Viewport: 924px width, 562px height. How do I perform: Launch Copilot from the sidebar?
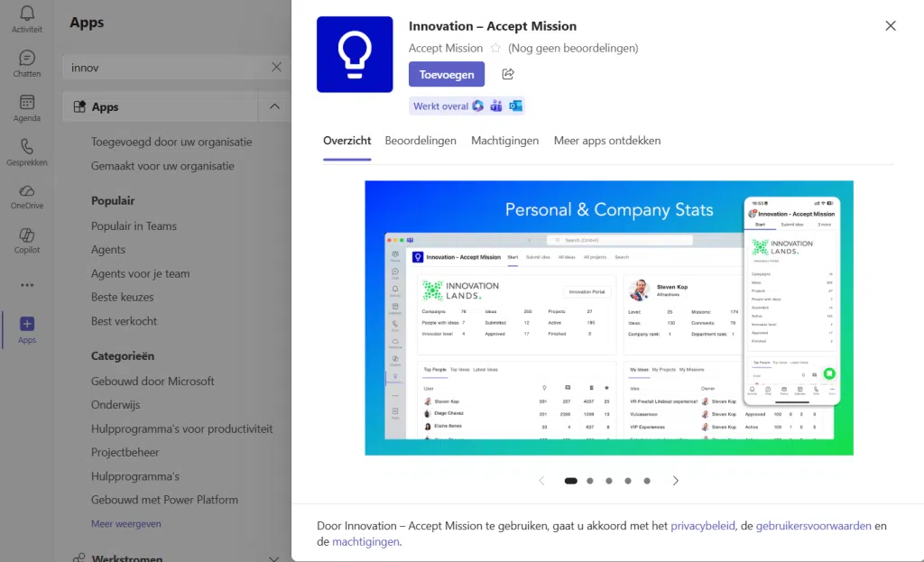click(x=26, y=235)
